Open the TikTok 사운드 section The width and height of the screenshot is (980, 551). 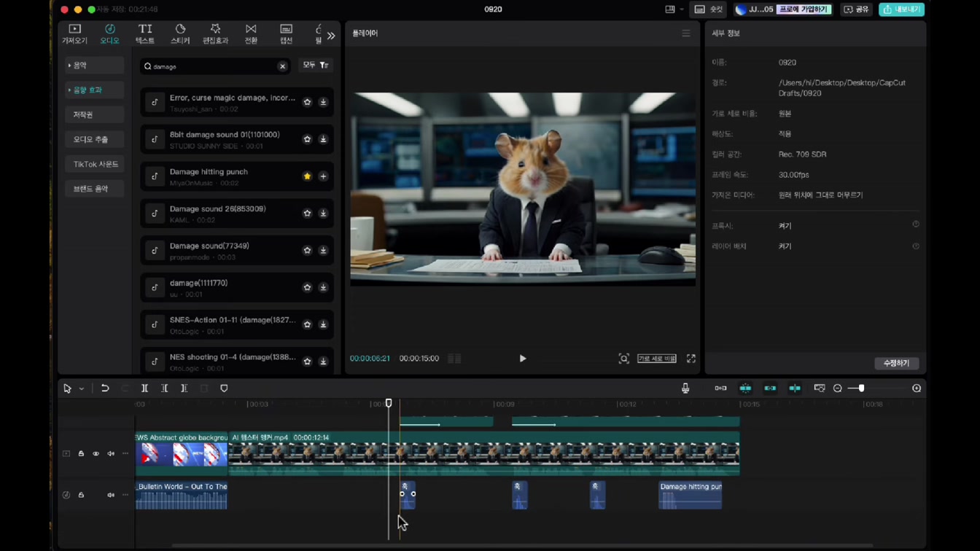coord(95,164)
